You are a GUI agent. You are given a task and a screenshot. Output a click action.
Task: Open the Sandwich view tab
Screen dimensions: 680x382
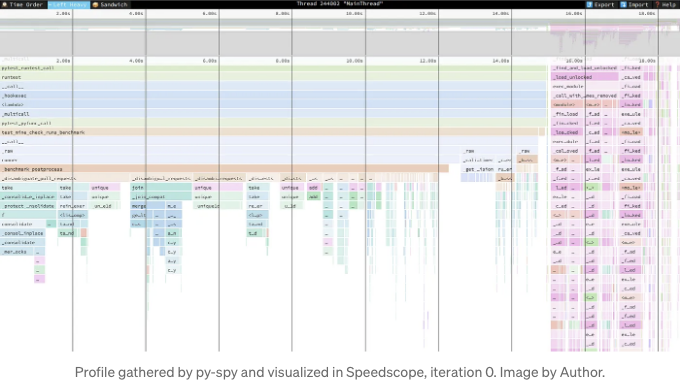tap(110, 4)
